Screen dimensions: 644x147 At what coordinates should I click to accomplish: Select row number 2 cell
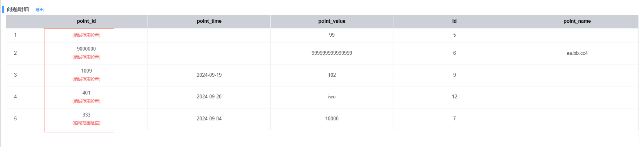coord(15,53)
